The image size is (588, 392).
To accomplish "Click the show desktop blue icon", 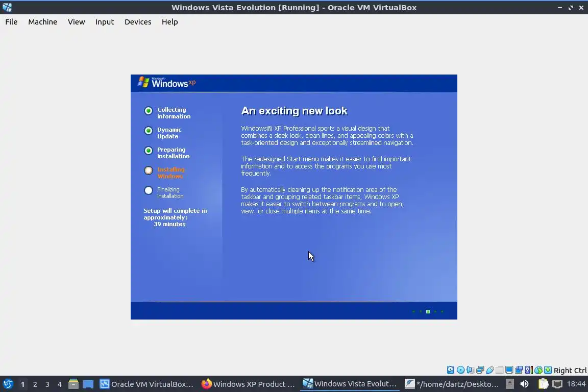I will (88, 384).
